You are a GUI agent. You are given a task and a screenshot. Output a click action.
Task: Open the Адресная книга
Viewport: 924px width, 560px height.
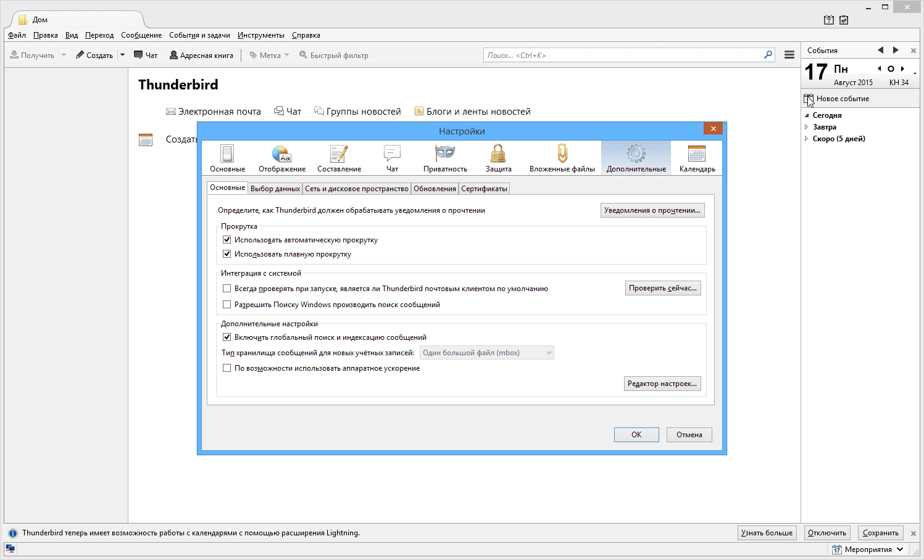[x=201, y=55]
